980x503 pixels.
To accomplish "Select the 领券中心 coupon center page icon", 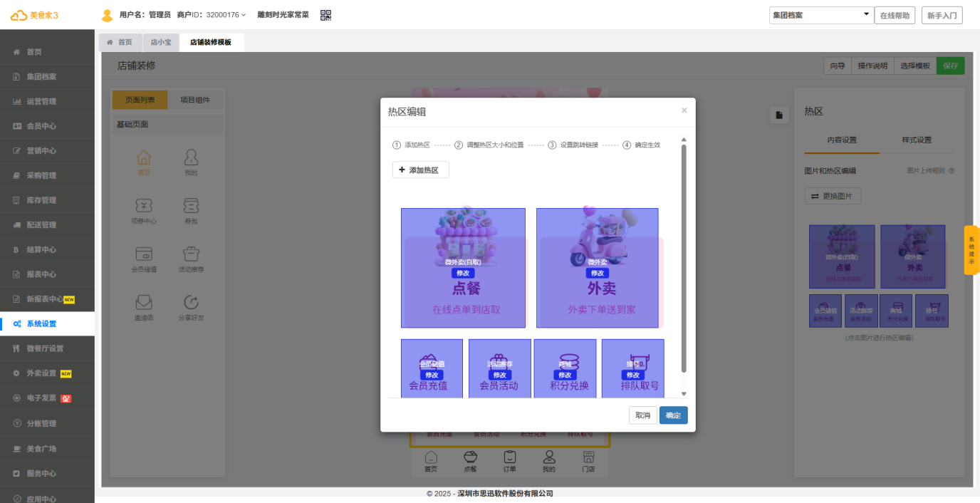I will 145,207.
